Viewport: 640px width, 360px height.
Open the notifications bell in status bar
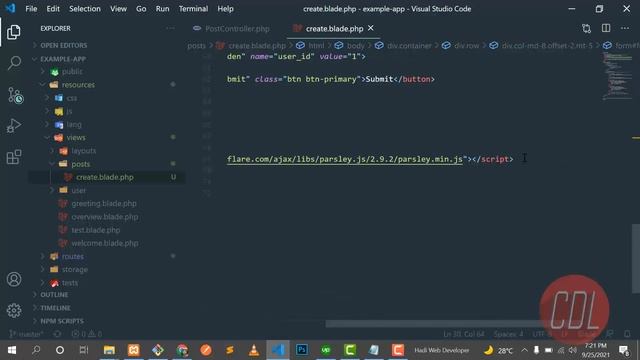pyautogui.click(x=627, y=334)
